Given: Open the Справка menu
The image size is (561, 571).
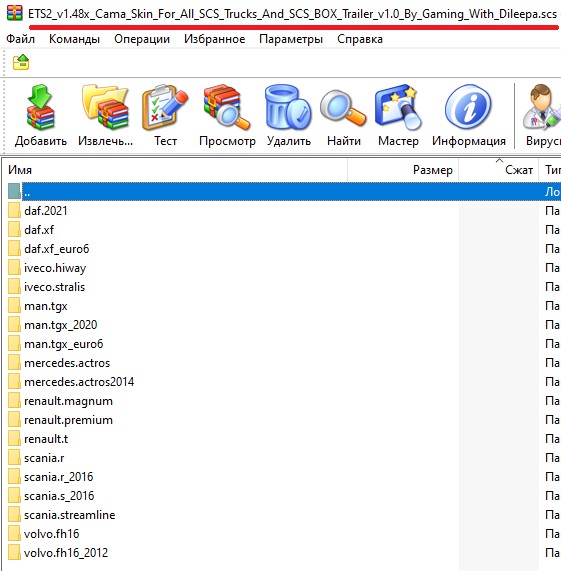Looking at the screenshot, I should click(360, 39).
